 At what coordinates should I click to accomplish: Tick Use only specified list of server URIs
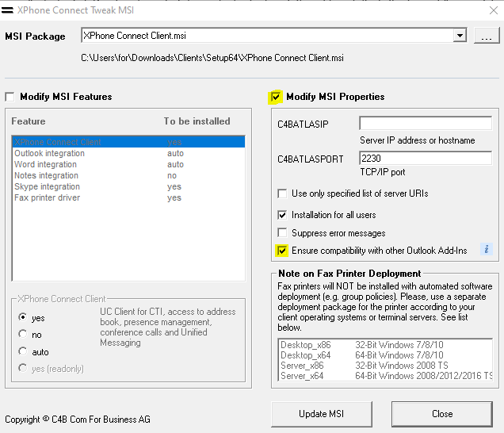pyautogui.click(x=282, y=194)
